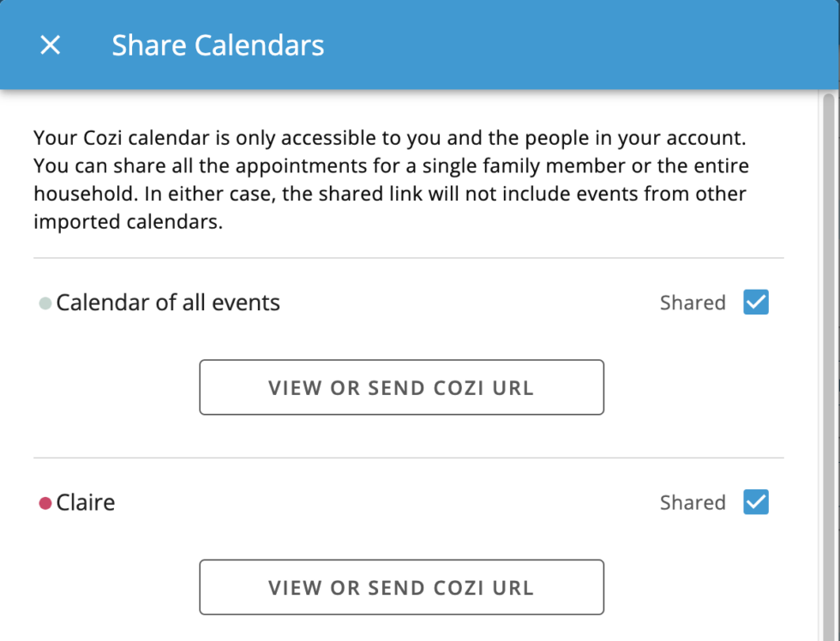Click VIEW OR SEND COZI URL for all events
840x641 pixels.
point(402,387)
